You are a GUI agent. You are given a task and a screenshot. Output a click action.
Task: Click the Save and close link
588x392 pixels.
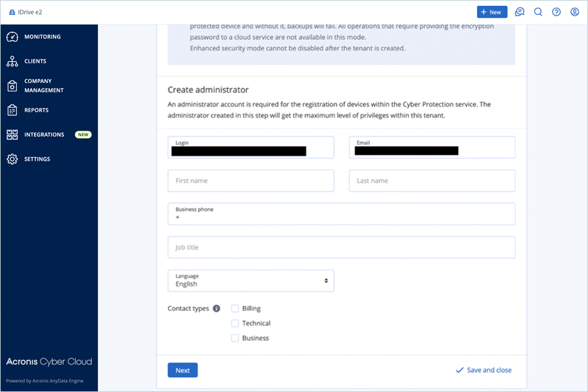tap(483, 370)
